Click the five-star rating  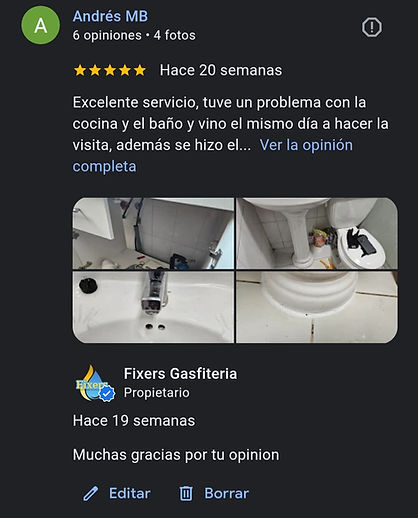(x=110, y=70)
